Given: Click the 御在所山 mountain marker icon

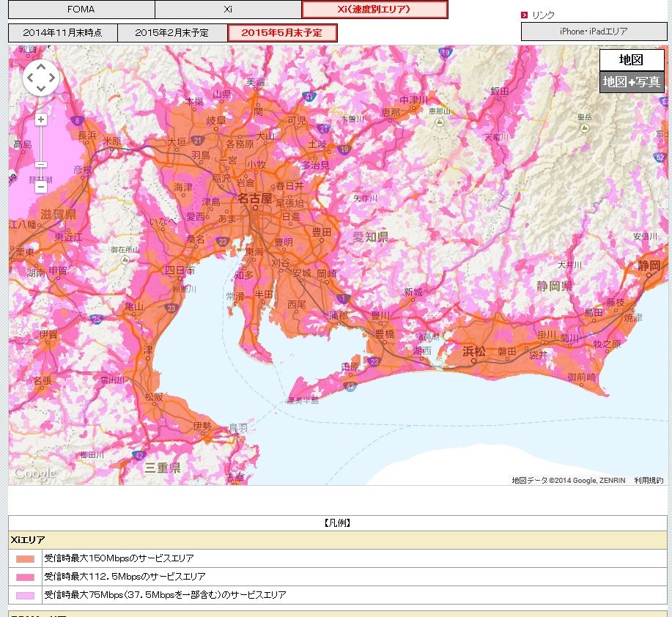Looking at the screenshot, I should tap(125, 259).
